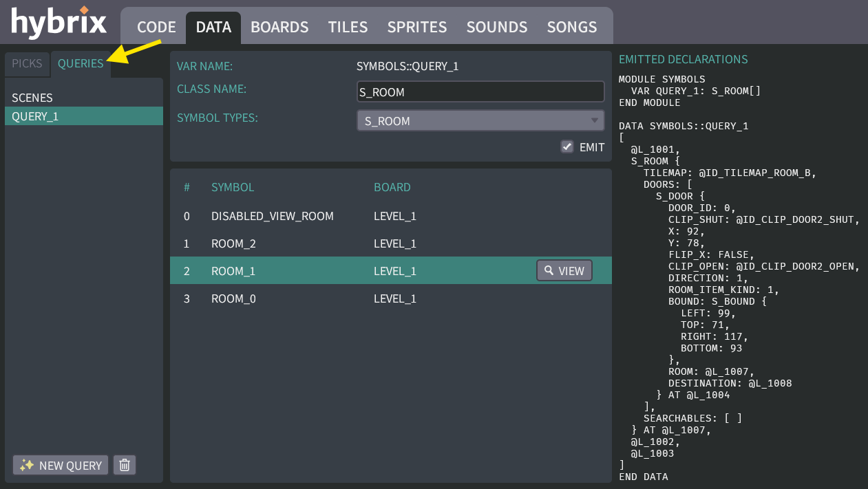Screen dimensions: 868x489
Task: Click the trash icon to delete QUERY_1
Action: pyautogui.click(x=124, y=465)
